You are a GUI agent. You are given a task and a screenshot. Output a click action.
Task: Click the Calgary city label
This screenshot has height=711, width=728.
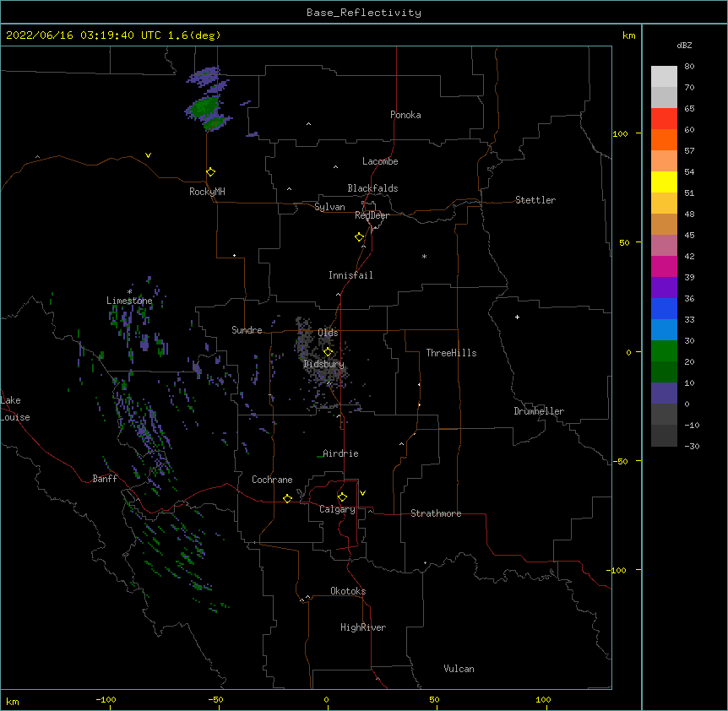pos(337,509)
